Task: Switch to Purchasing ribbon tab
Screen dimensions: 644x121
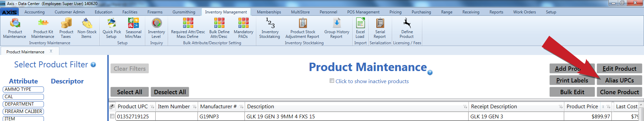Action: [421, 12]
